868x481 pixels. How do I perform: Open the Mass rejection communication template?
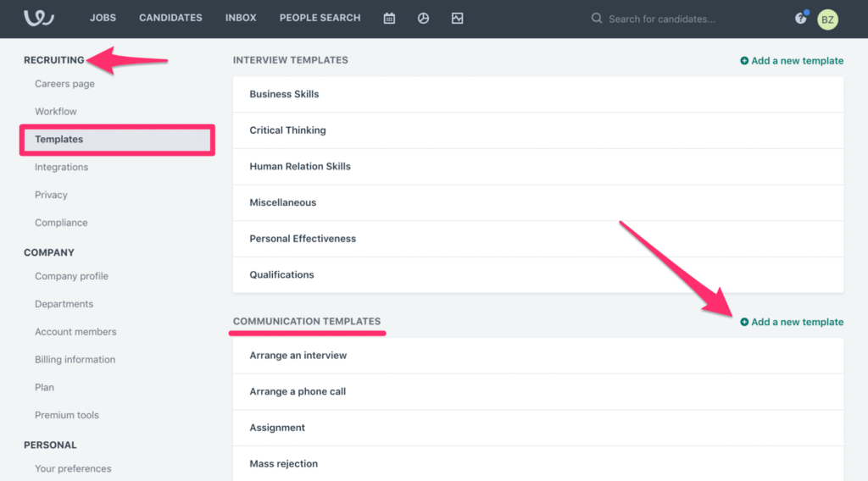(538, 464)
